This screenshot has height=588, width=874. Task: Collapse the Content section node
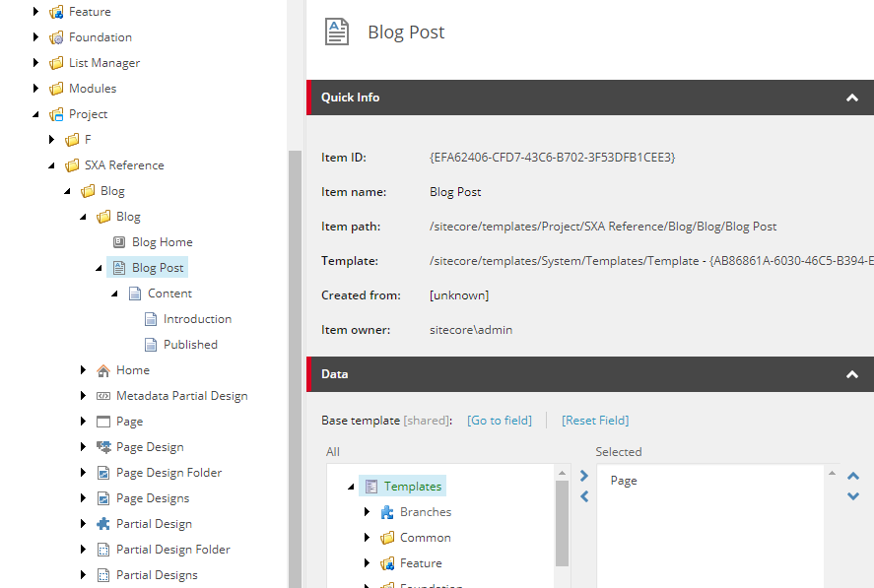114,294
